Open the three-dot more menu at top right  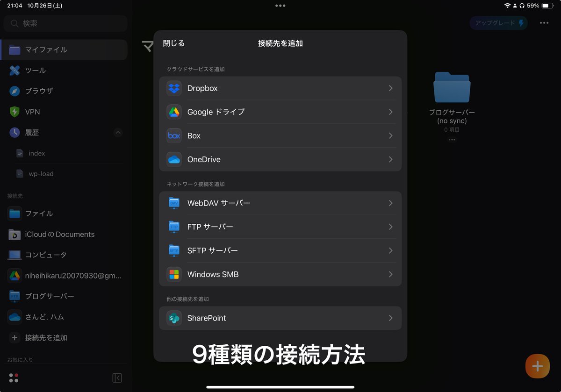(x=544, y=23)
